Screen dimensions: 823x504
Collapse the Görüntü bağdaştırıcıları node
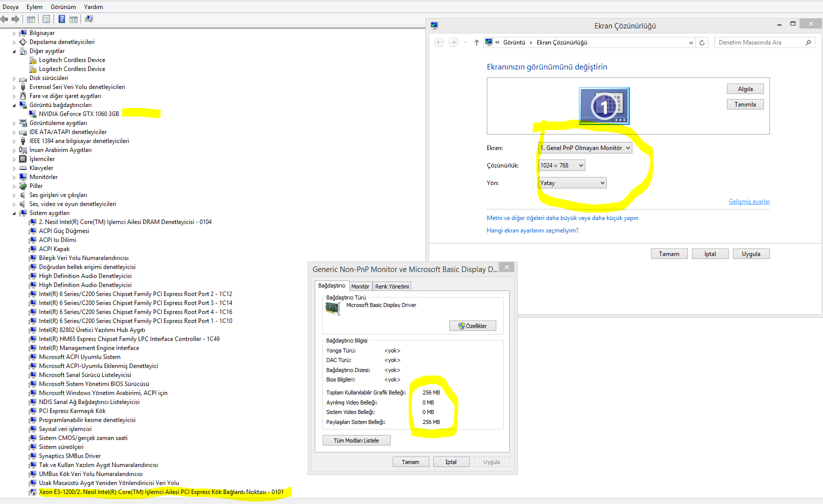[x=14, y=105]
